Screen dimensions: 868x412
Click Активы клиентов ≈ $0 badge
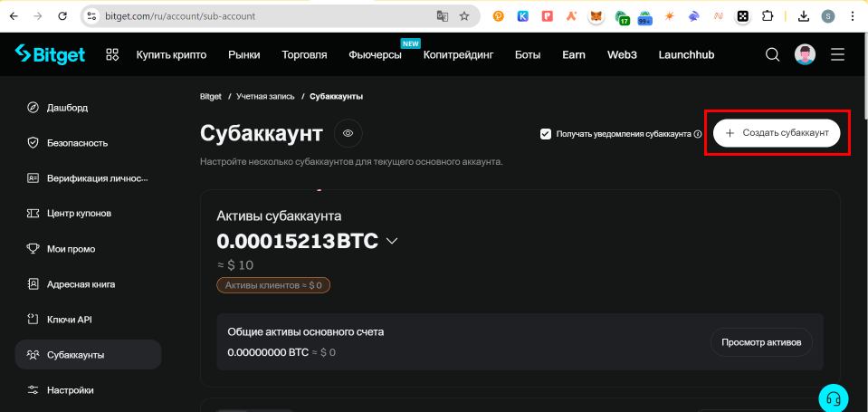tap(273, 285)
